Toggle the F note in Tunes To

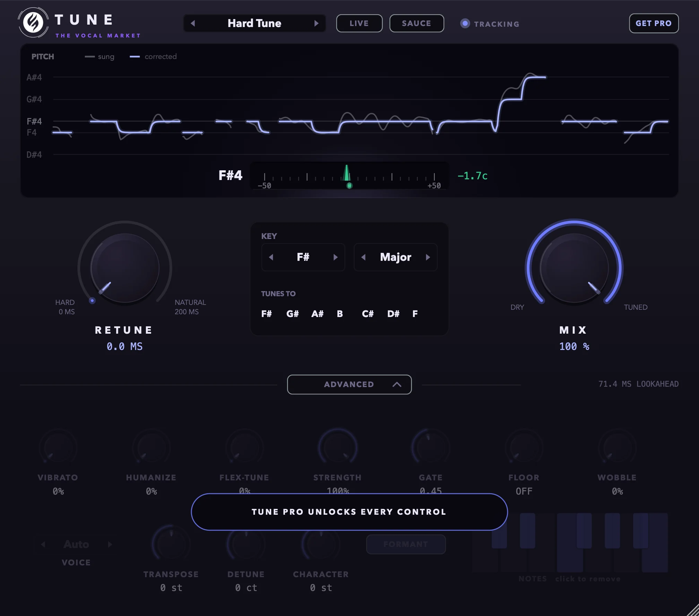tap(415, 314)
